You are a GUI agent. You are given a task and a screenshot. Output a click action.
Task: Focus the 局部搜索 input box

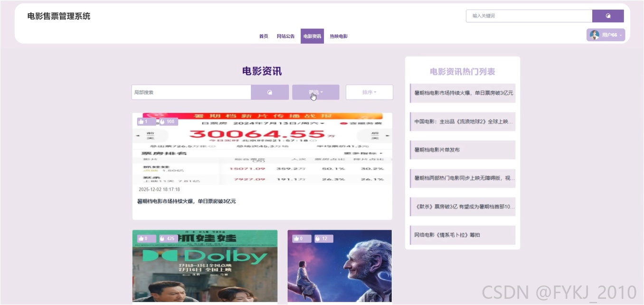pos(191,92)
